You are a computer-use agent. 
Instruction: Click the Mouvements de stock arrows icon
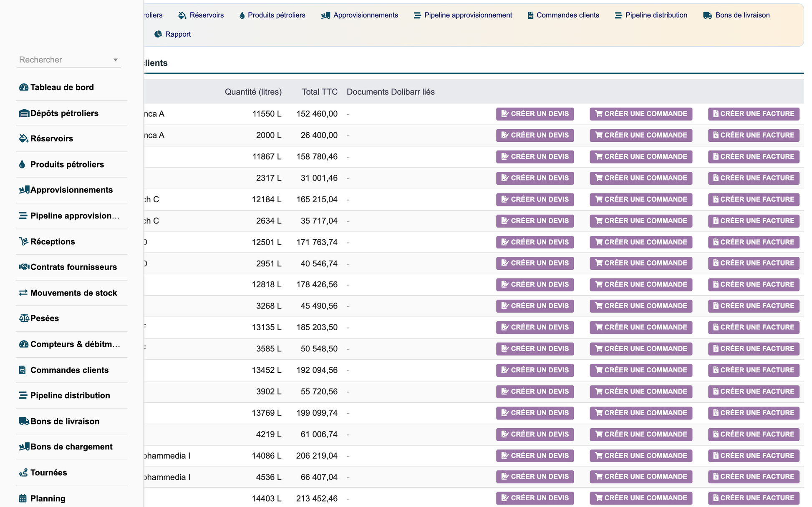[23, 293]
